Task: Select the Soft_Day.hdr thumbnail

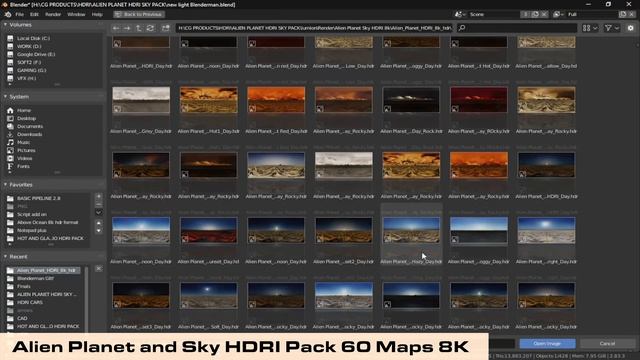Action: click(209, 296)
